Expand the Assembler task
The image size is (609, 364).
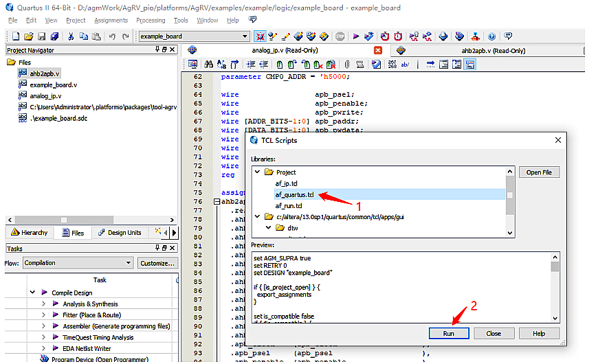(43, 326)
